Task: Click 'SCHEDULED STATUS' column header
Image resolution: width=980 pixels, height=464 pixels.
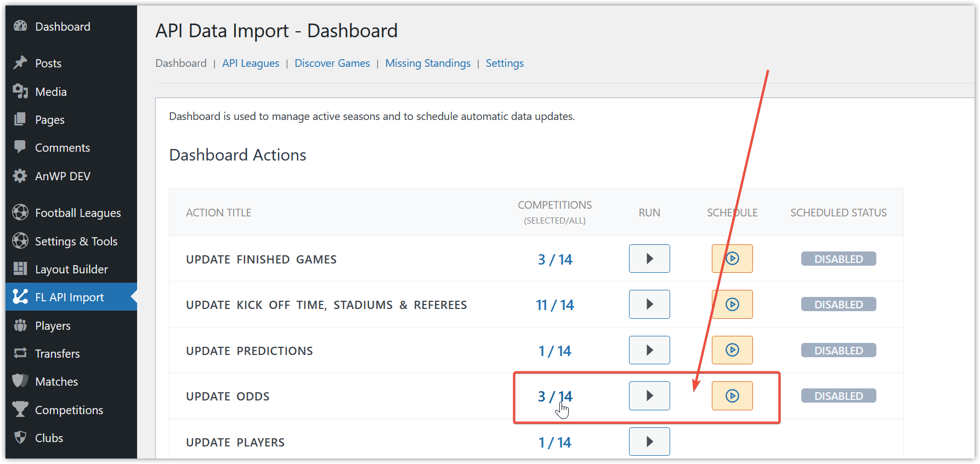Action: click(x=839, y=213)
